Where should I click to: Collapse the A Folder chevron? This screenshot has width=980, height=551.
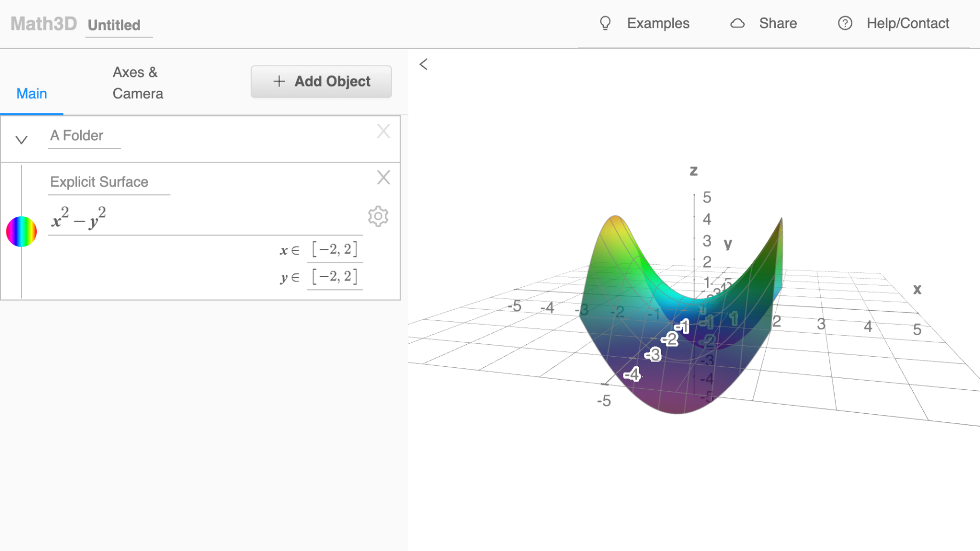pos(21,140)
